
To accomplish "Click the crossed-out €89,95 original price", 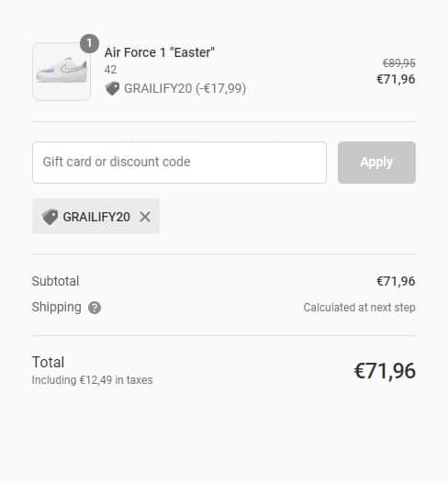I will [x=399, y=63].
